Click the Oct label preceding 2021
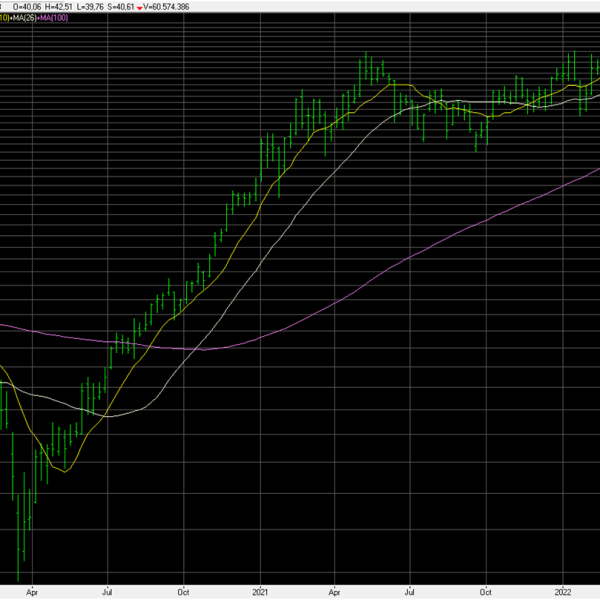The width and height of the screenshot is (600, 600). [184, 591]
